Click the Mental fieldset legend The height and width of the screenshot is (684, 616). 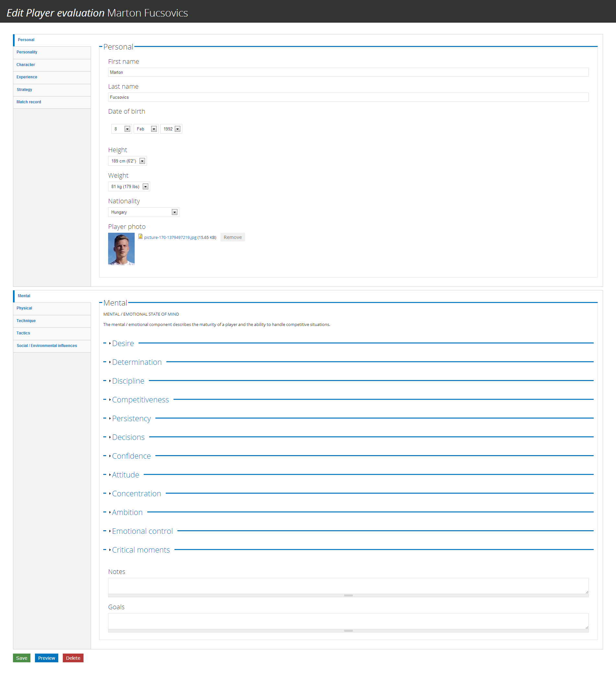tap(115, 303)
